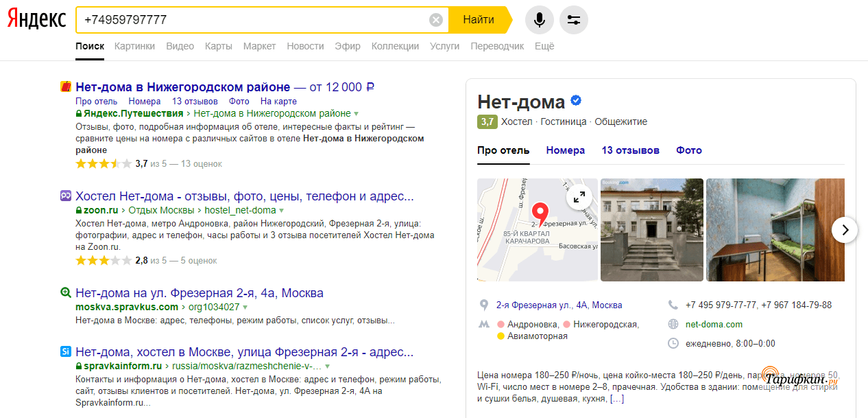
Task: Click the red map location pin
Action: (x=541, y=214)
